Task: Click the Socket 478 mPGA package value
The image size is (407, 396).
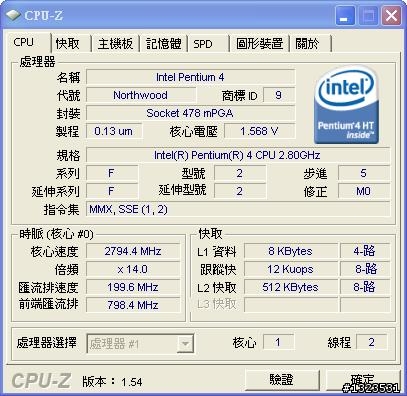Action: 191,113
